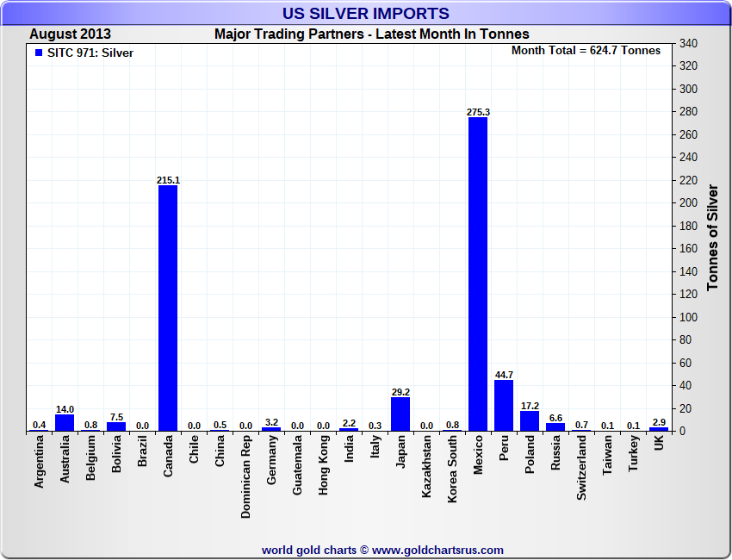
Task: Click the Major Trading Partners subtitle
Action: click(371, 34)
